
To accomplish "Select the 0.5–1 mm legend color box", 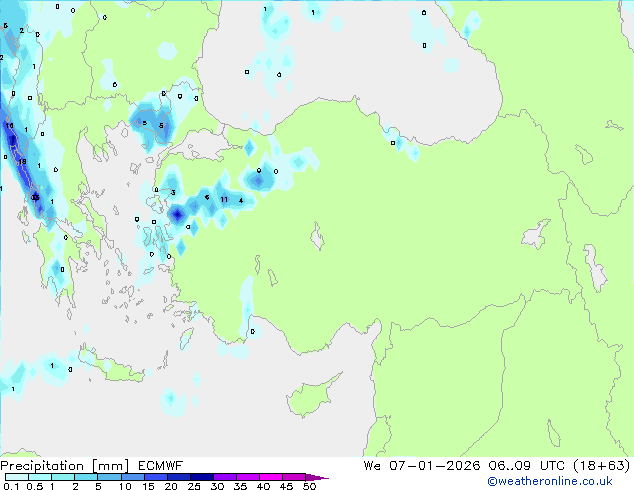I will pos(40,477).
